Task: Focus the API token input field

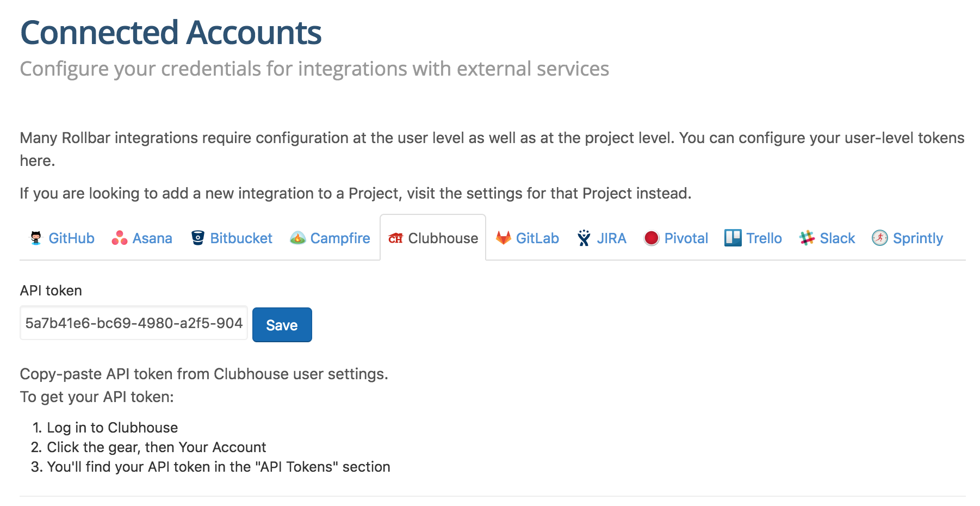Action: (134, 323)
